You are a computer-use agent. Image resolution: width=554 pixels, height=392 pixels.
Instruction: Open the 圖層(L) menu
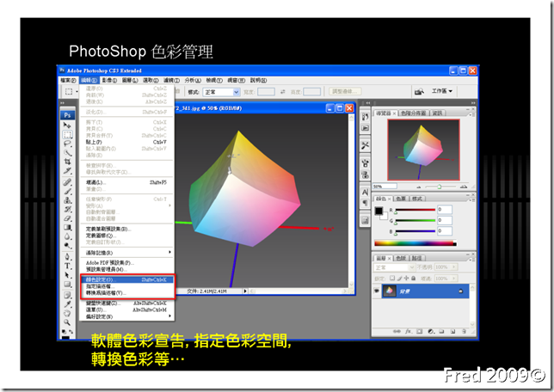point(130,81)
